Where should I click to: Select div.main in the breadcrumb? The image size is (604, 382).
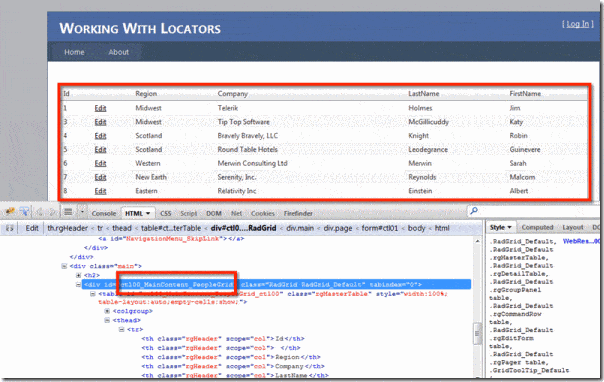[x=300, y=228]
